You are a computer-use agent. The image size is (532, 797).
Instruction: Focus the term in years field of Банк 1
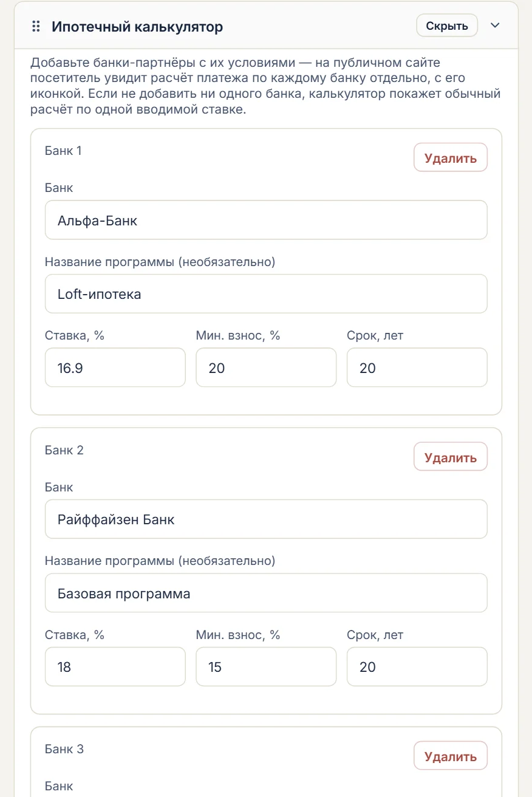pos(417,368)
